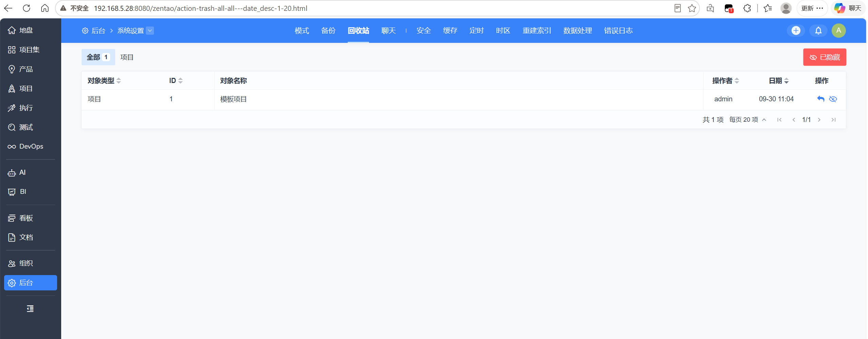868x339 pixels.
Task: Click the plus quick-create button
Action: 796,31
